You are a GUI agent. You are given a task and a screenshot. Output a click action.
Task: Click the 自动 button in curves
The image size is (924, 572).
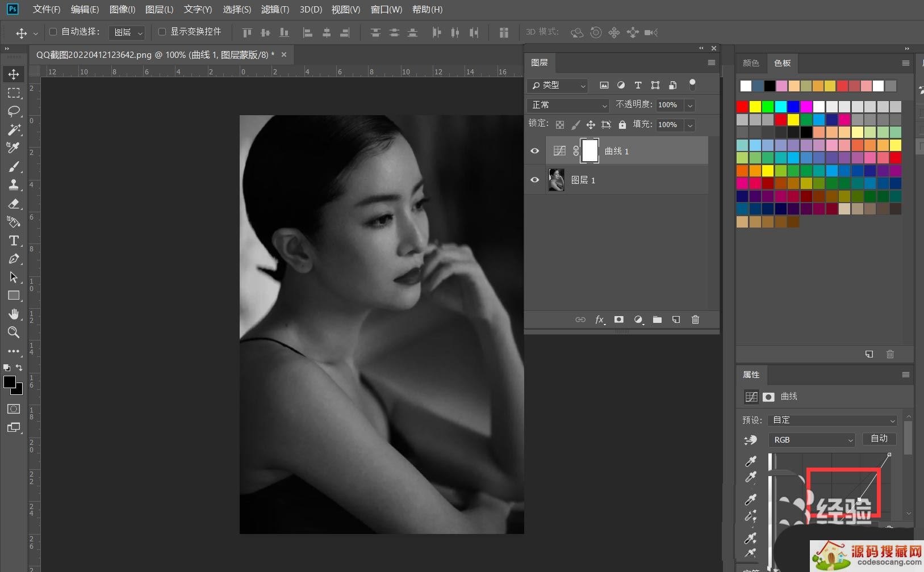(x=879, y=439)
